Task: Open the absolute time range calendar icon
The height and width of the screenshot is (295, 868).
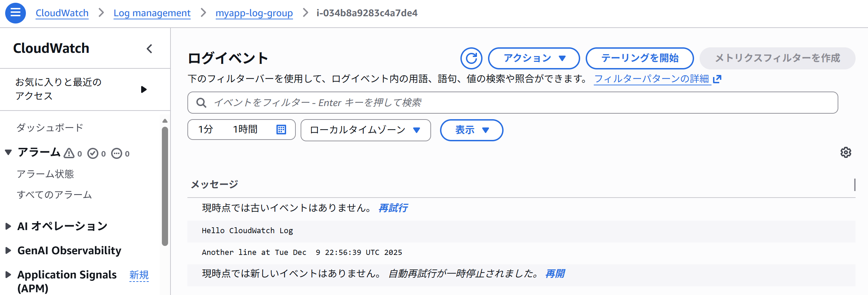Action: pos(281,130)
